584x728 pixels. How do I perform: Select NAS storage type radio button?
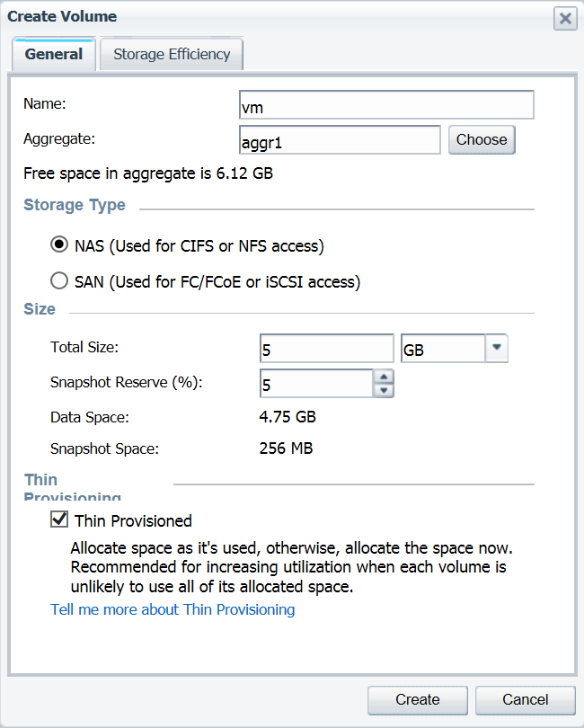click(x=59, y=244)
